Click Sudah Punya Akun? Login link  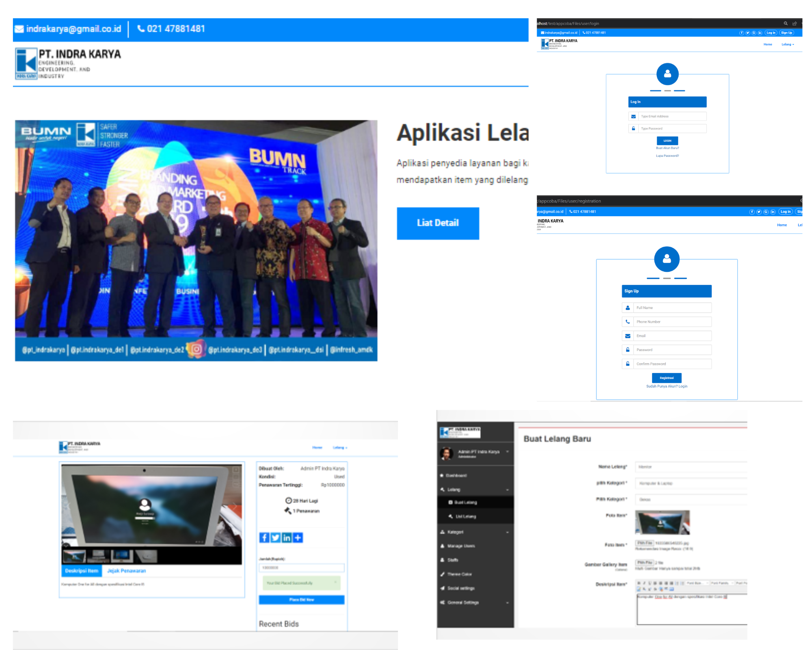point(667,386)
